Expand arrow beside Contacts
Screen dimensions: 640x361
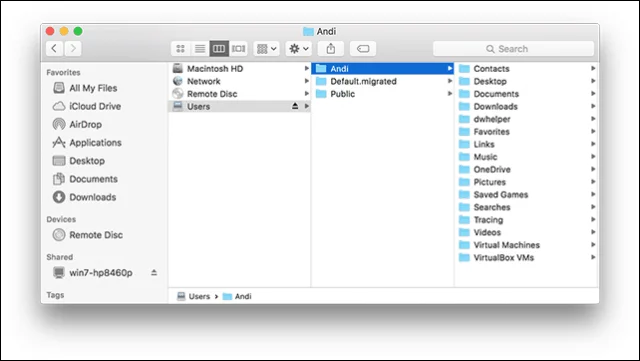pos(593,68)
